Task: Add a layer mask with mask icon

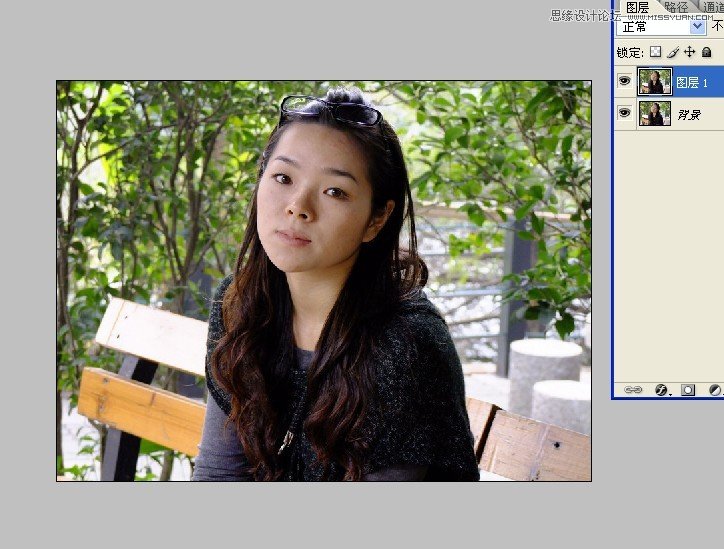Action: click(688, 390)
